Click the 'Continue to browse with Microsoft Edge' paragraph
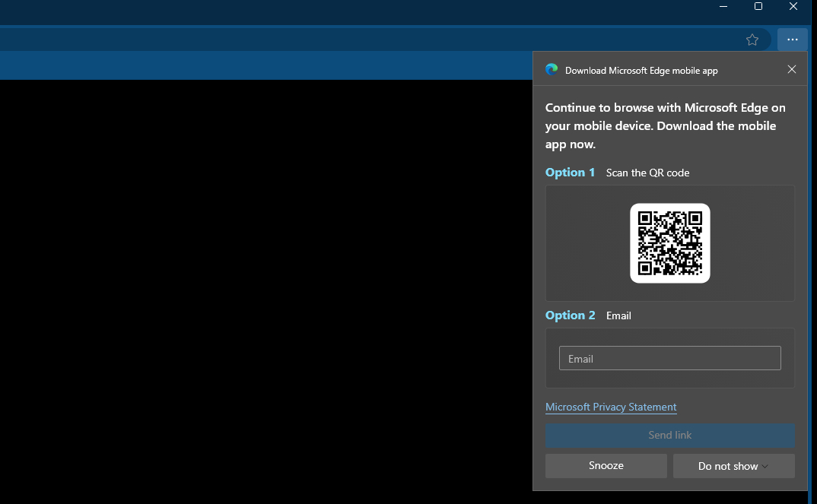The height and width of the screenshot is (504, 817). coord(666,126)
